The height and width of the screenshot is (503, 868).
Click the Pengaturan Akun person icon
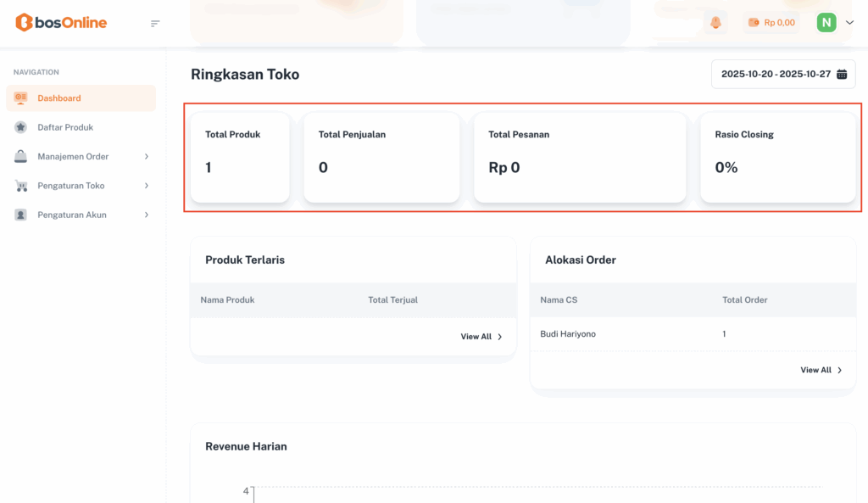tap(21, 215)
